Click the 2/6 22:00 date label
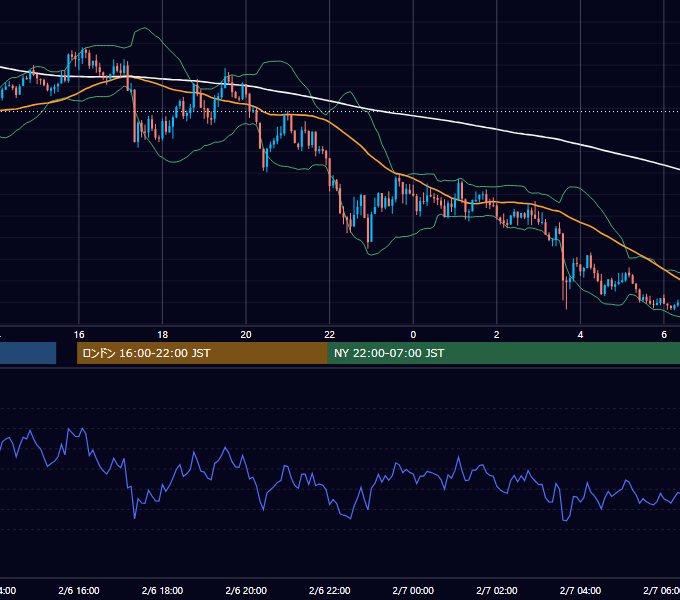This screenshot has height=600, width=680. [330, 590]
